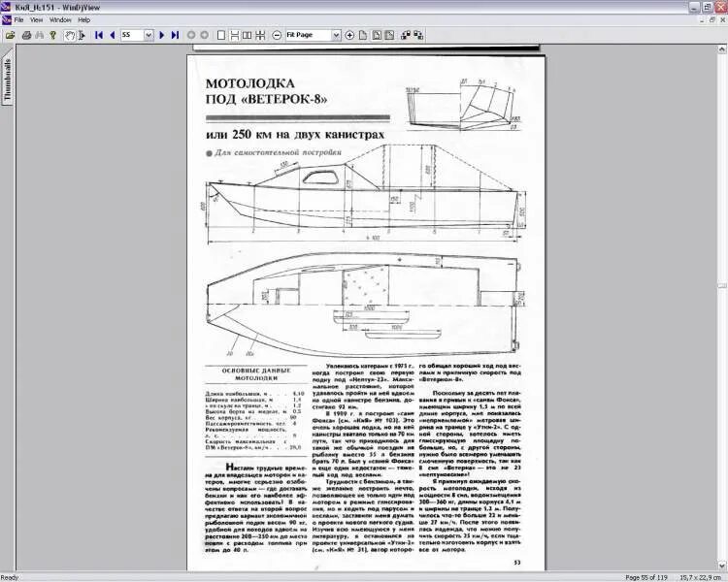Click the scrollbar up arrow
The width and height of the screenshot is (728, 582).
tap(722, 49)
